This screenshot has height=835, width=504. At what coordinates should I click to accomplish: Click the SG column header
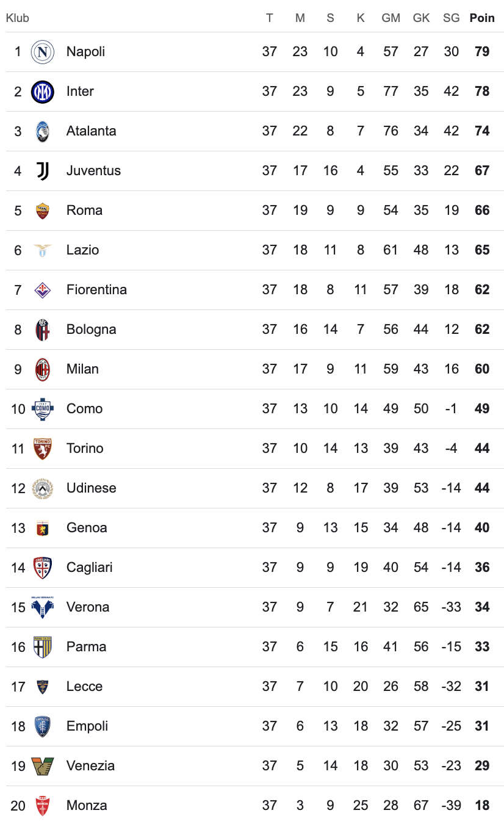click(452, 18)
